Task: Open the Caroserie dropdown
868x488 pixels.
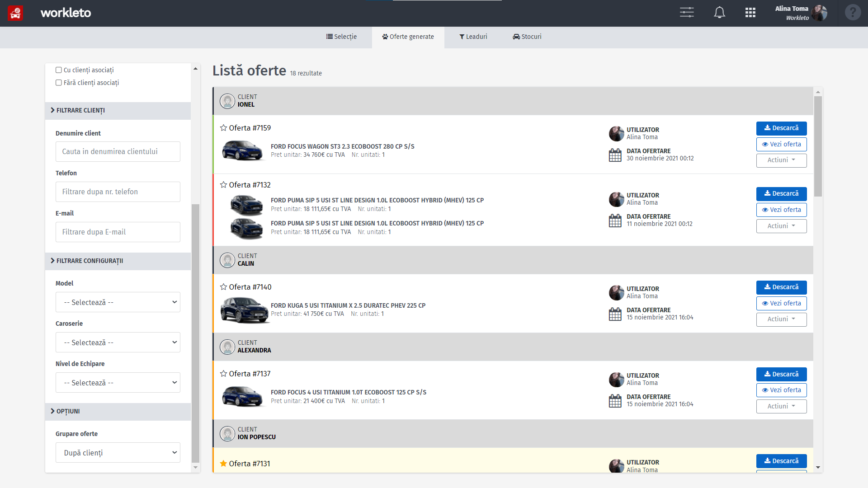Action: 118,343
